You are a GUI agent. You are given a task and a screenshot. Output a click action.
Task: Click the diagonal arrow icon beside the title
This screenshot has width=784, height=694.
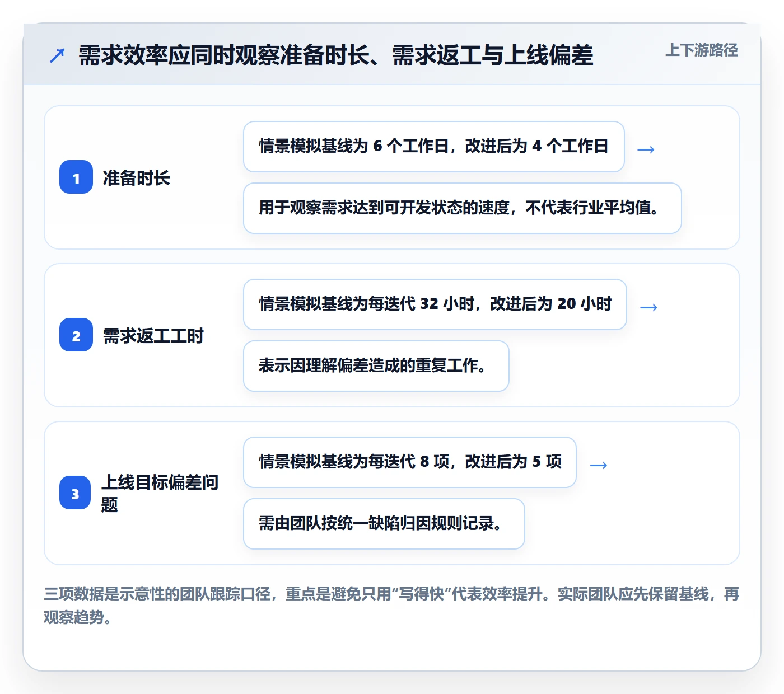click(x=57, y=55)
